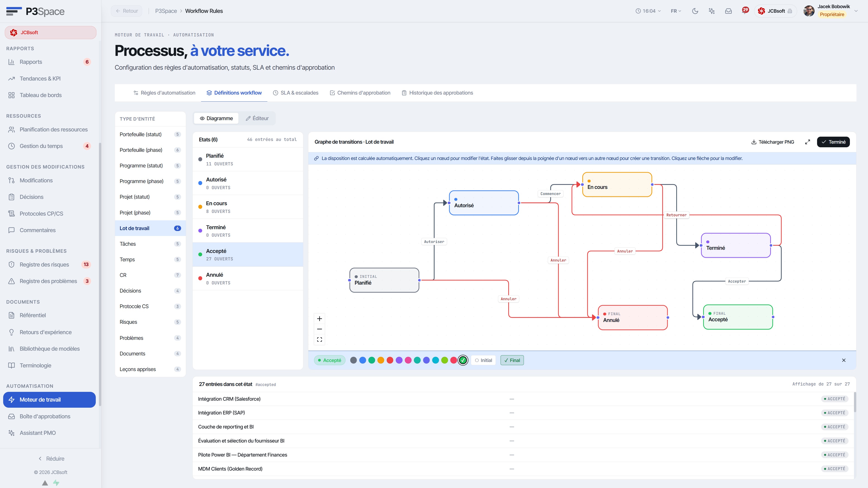
Task: Pick the orange color swatch
Action: point(380,360)
